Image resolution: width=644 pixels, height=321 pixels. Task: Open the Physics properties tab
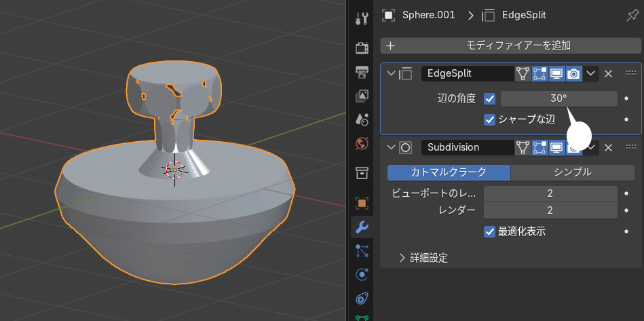point(362,274)
